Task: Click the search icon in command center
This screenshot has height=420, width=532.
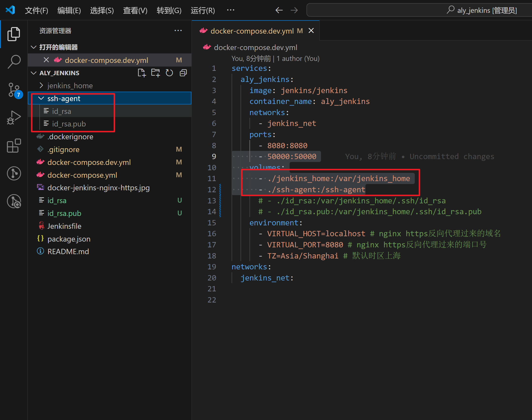Action: 450,10
